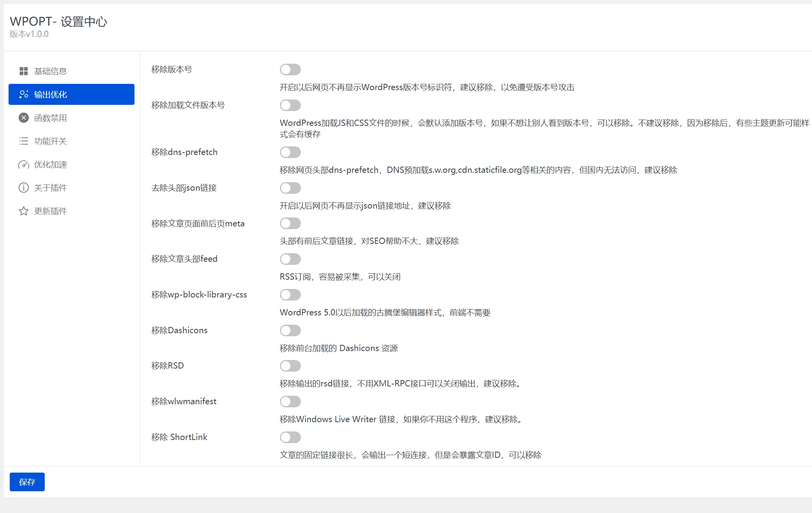Click the description about WordPress版本号标识符

click(x=427, y=87)
